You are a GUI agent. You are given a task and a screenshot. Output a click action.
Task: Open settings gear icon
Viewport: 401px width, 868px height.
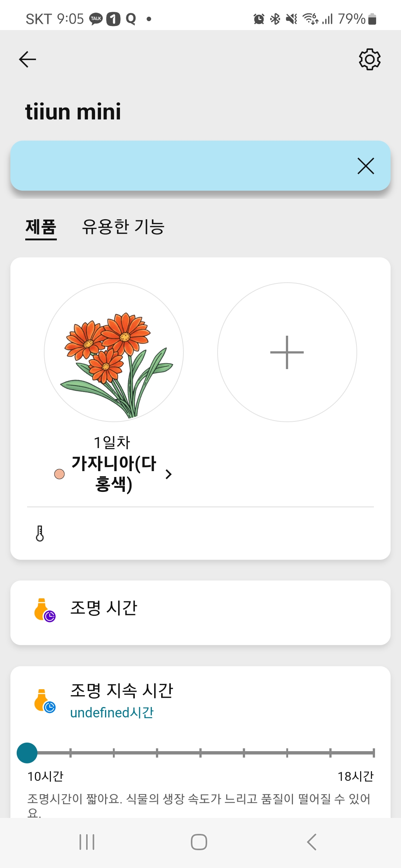[369, 59]
